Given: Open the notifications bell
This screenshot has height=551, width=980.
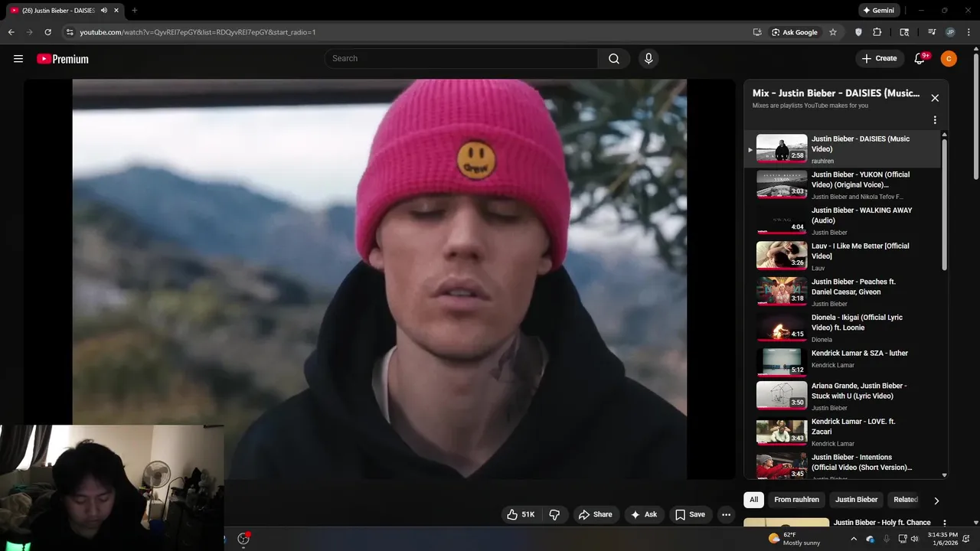Looking at the screenshot, I should coord(920,58).
